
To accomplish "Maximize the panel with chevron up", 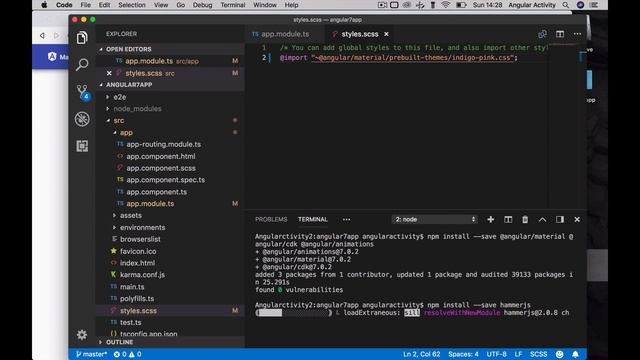I will tap(542, 220).
